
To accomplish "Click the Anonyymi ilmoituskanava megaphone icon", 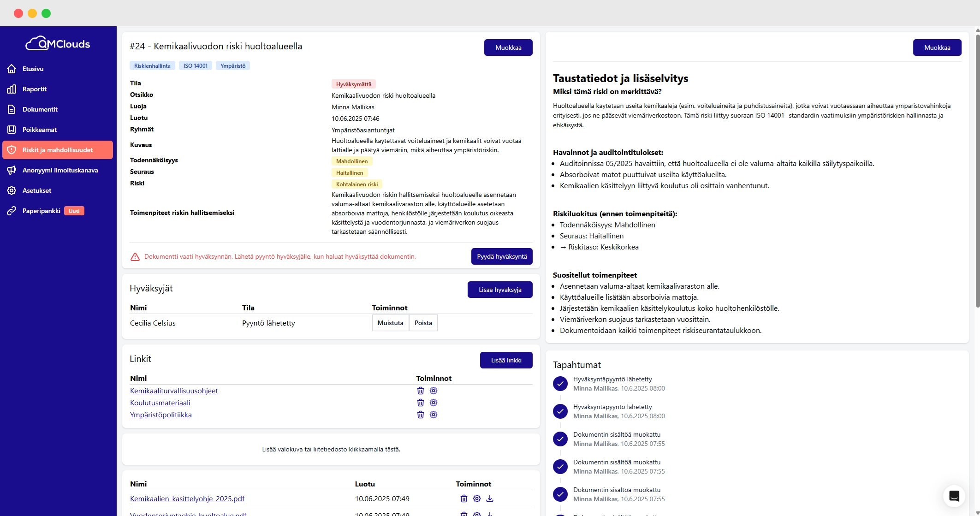I will pyautogui.click(x=12, y=170).
